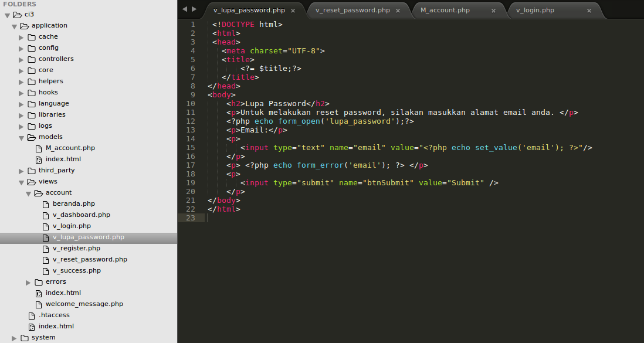Open M_account.php from the models folder
644x343 pixels.
pyautogui.click(x=70, y=148)
